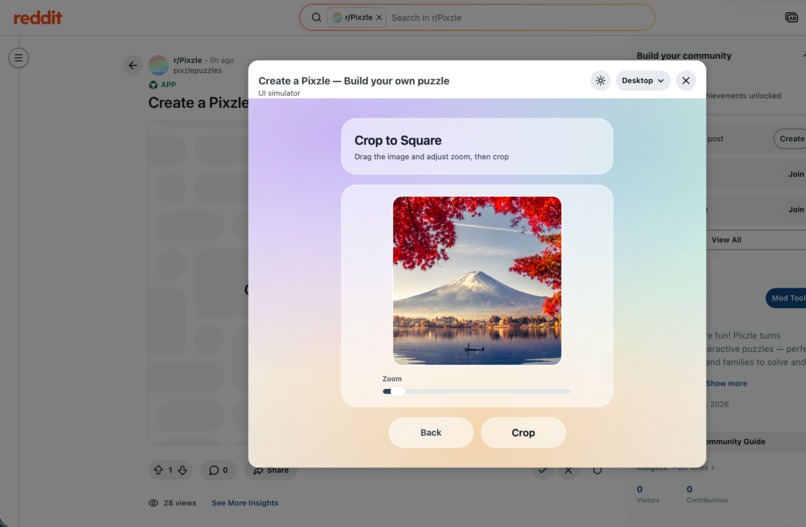Viewport: 806px width, 527px height.
Task: Click the approve checkmark mod icon
Action: 542,470
